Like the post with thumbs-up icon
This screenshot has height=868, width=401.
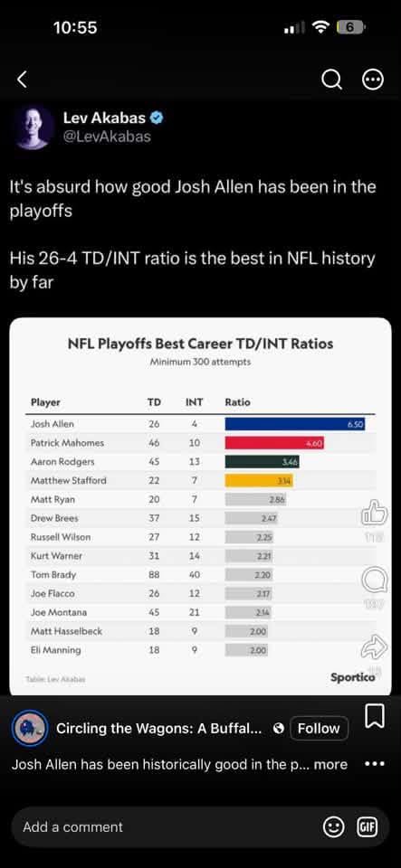375,514
